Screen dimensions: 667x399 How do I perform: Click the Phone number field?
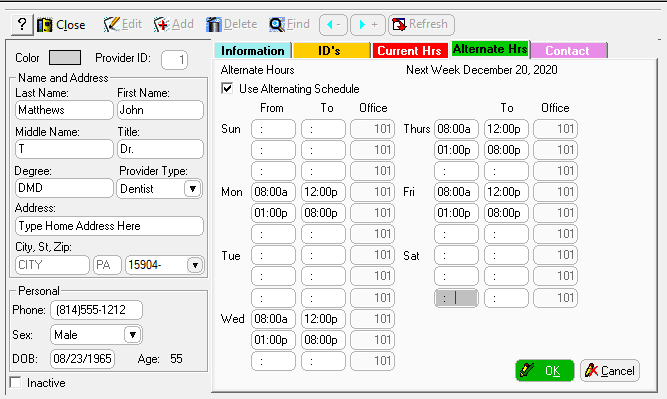coord(96,310)
